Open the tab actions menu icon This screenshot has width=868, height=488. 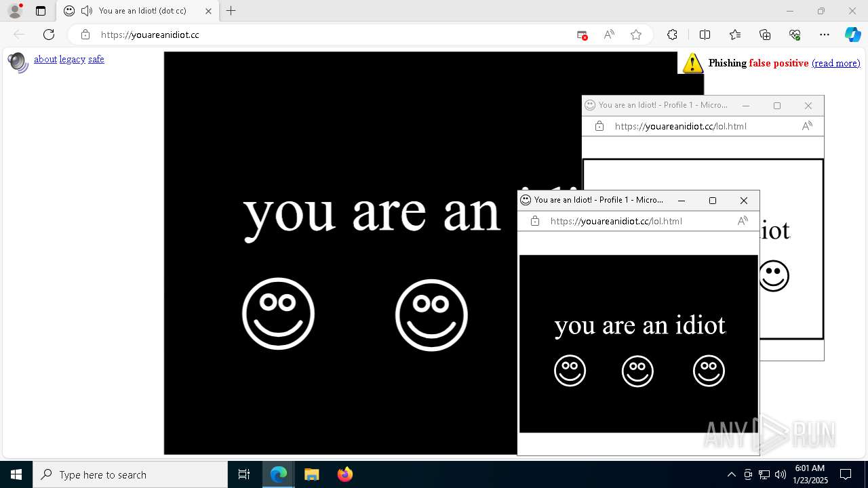pyautogui.click(x=41, y=11)
